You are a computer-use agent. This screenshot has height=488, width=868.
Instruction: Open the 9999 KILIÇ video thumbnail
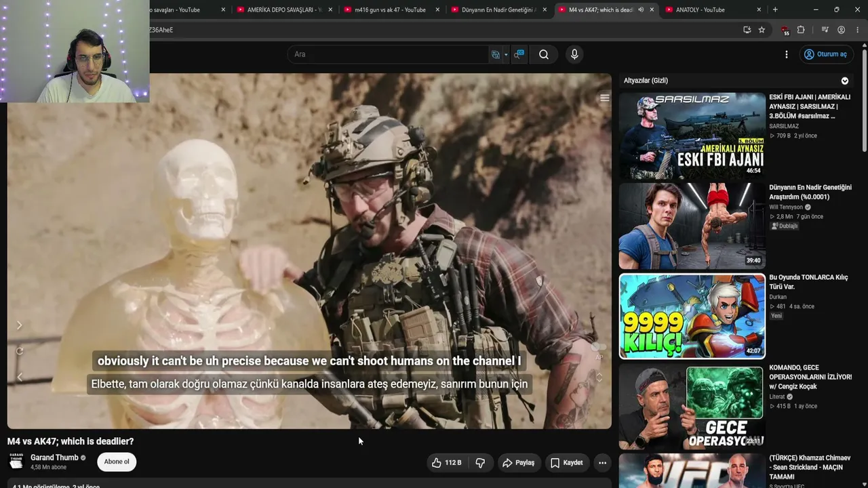point(692,316)
